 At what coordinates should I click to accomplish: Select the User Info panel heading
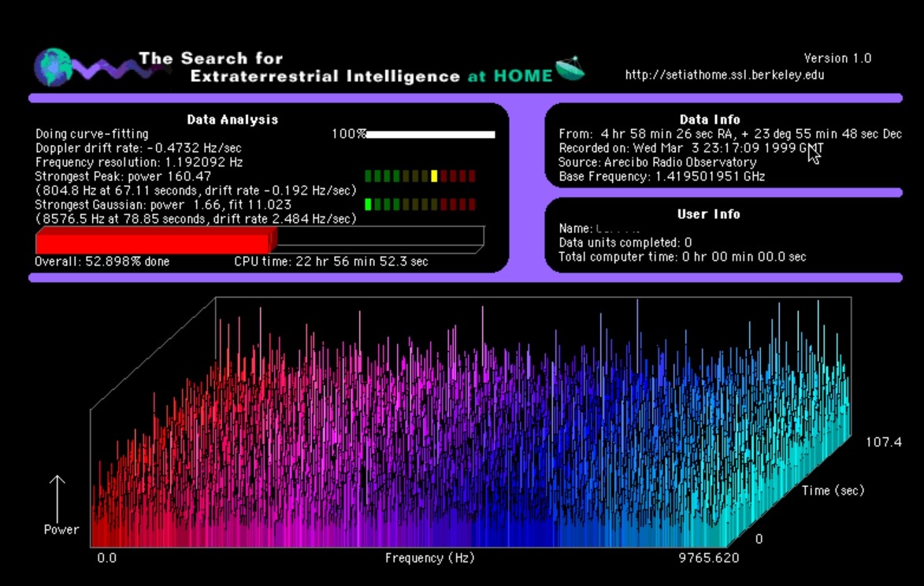(x=709, y=214)
